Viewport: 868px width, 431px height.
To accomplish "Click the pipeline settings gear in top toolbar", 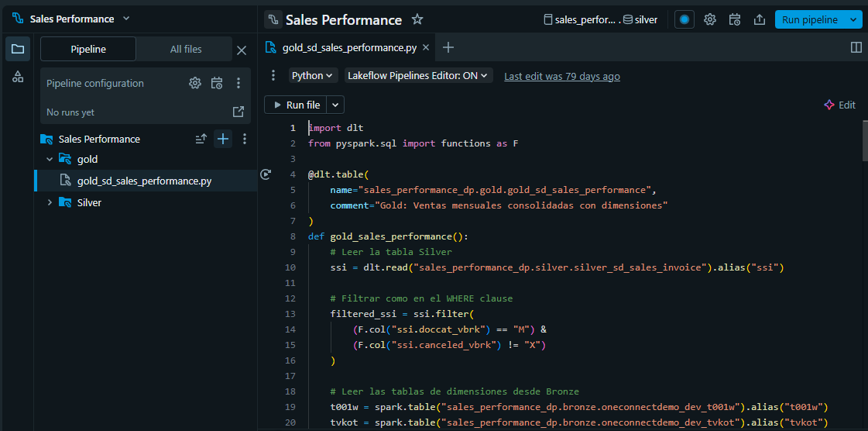I will [709, 19].
